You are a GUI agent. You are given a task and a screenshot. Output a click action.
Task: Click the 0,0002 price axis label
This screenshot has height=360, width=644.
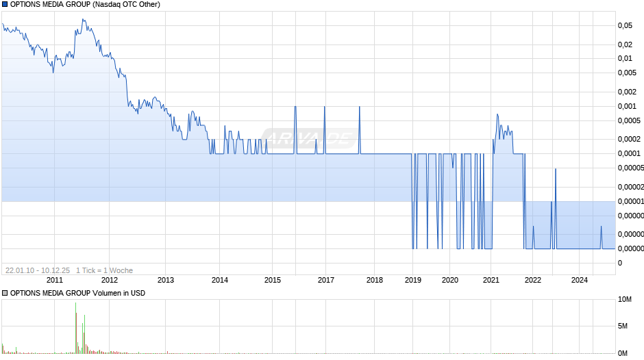click(629, 139)
